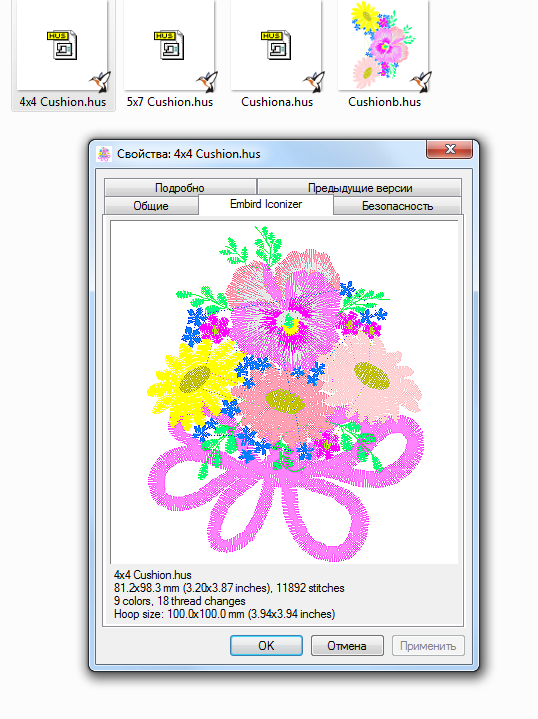Select the 4x4 Cushion.hus file icon
Viewport: 538px width, 719px height.
click(62, 45)
